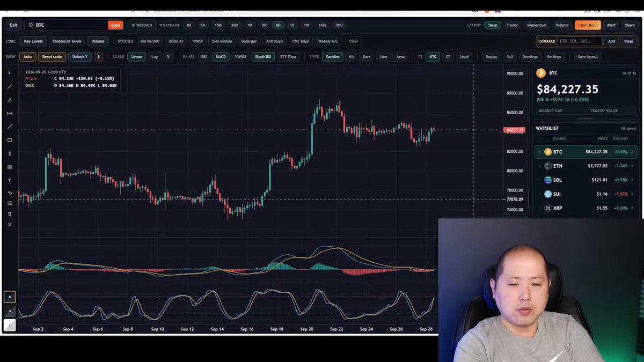Open the Market Cap tab
644x362 pixels.
561,110
